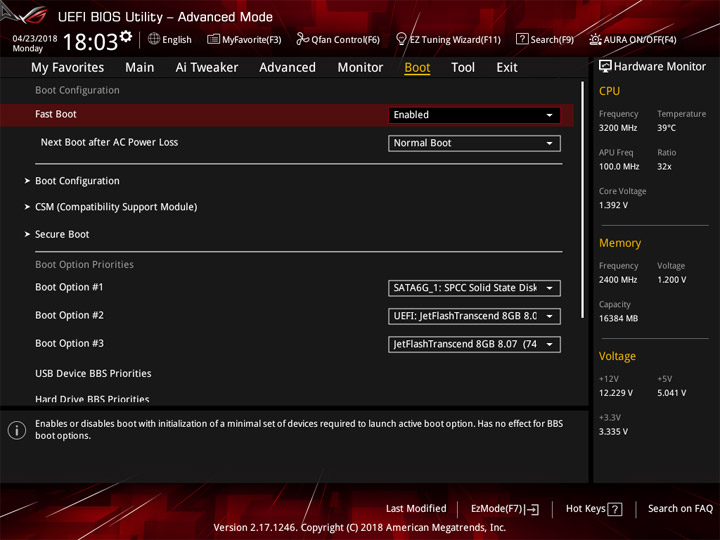Click the 18:03 clock display
This screenshot has width=720, height=540.
pyautogui.click(x=90, y=42)
